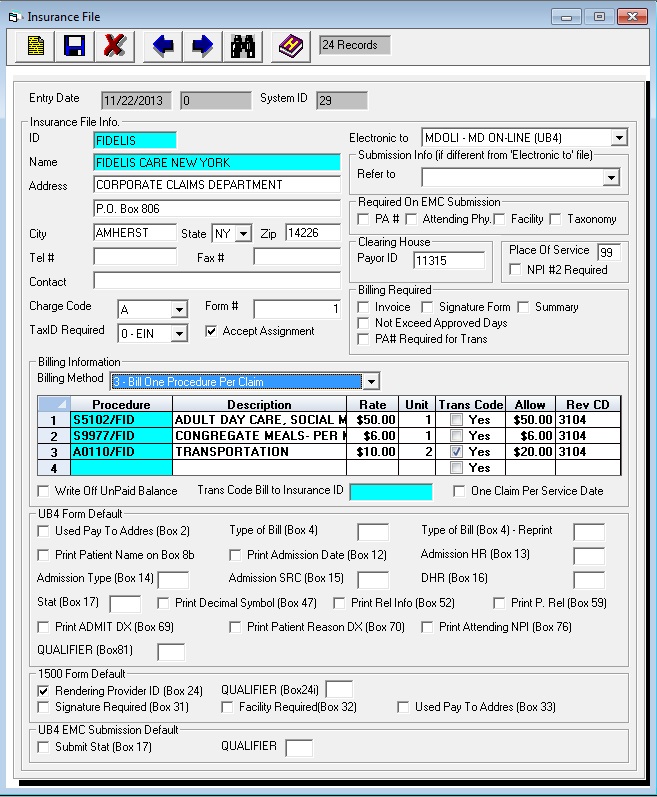Click the QUALIFIER (Box81) field
657x797 pixels.
[x=171, y=652]
